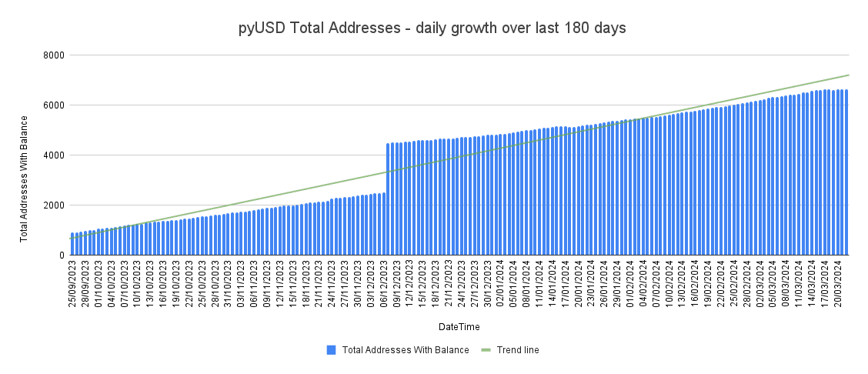Click the leftmost blue bar in the chart

coord(72,244)
